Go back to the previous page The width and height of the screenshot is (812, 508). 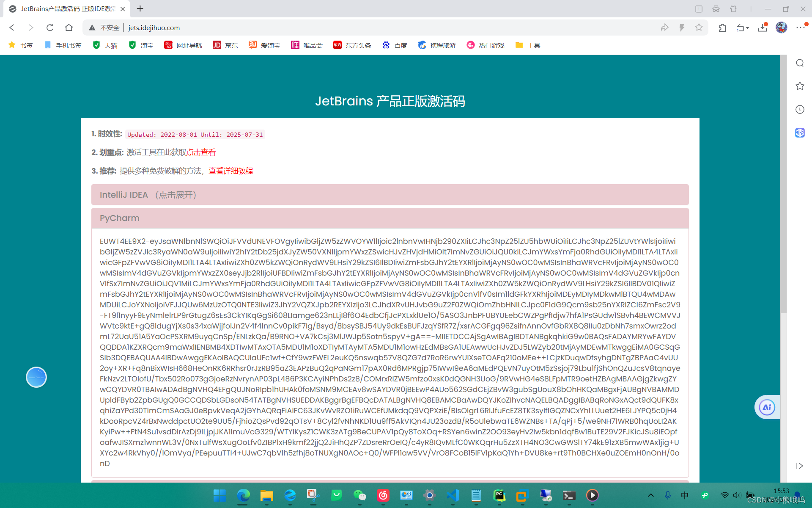(x=12, y=28)
